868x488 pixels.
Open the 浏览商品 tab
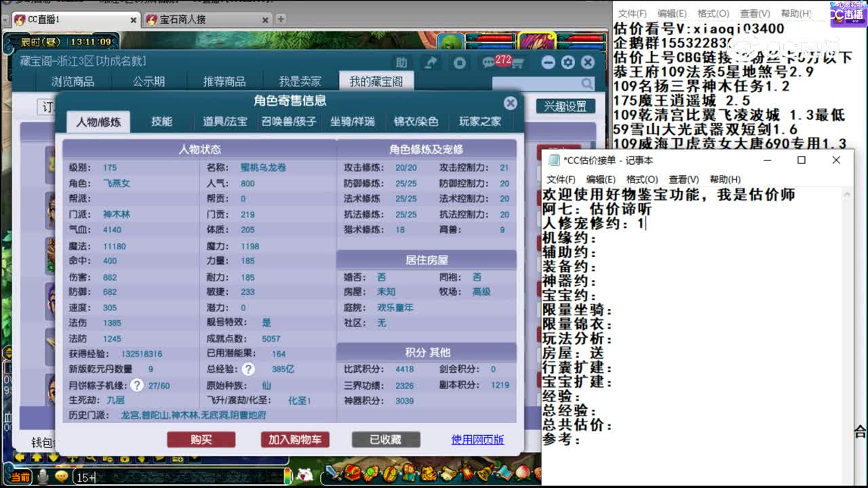[x=73, y=82]
